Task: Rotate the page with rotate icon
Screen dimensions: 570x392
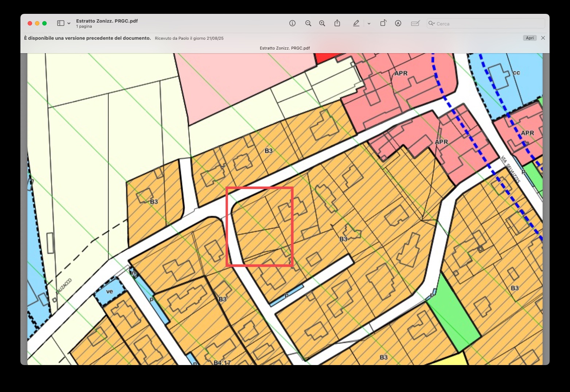Action: pyautogui.click(x=383, y=23)
